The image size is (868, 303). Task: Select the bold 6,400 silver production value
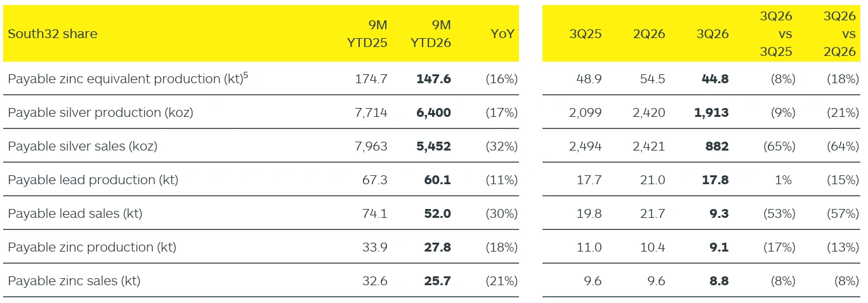pyautogui.click(x=433, y=112)
